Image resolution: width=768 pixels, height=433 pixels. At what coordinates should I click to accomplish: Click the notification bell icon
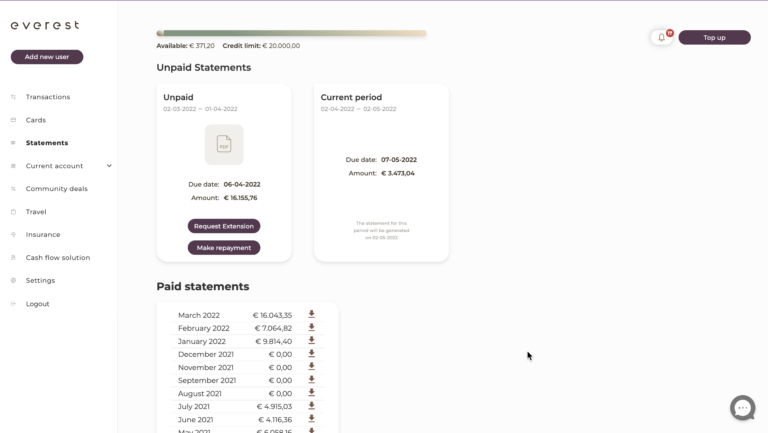pos(661,38)
